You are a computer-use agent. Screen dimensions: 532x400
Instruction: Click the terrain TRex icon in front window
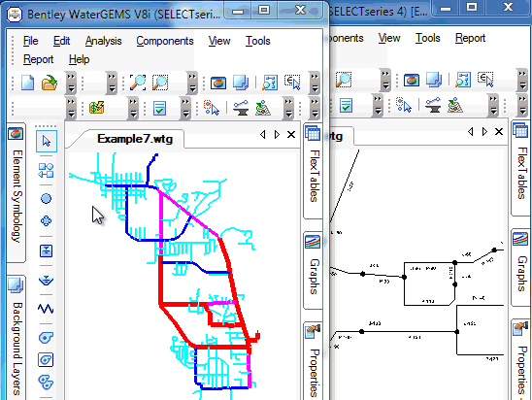tap(263, 108)
